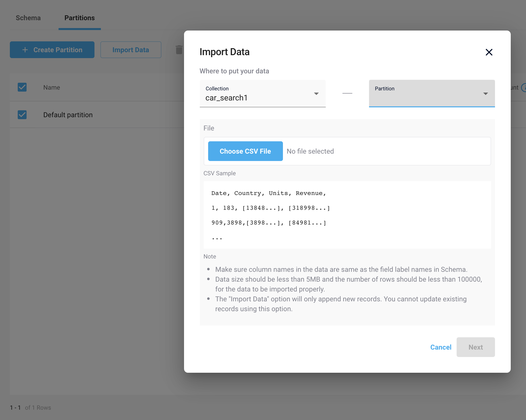Viewport: 526px width, 420px height.
Task: Click the Choose CSV File button
Action: tap(245, 151)
